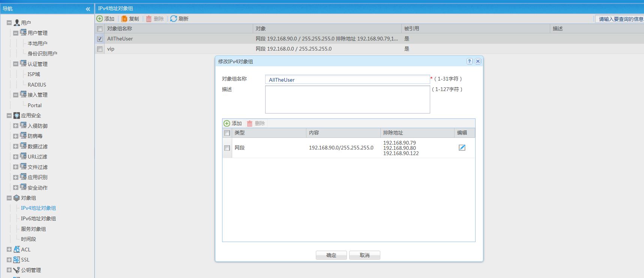
Task: Uncheck the AllTheUser row checkbox
Action: [x=100, y=39]
